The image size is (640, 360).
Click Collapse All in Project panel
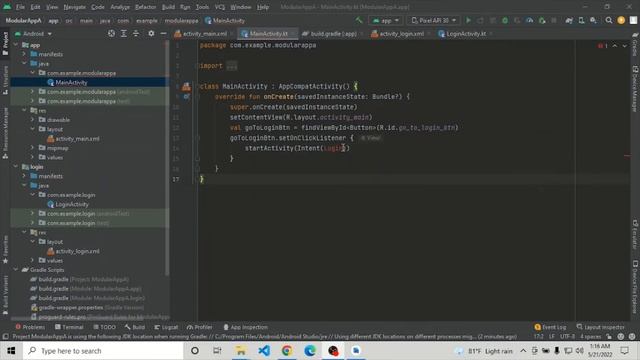click(x=136, y=33)
